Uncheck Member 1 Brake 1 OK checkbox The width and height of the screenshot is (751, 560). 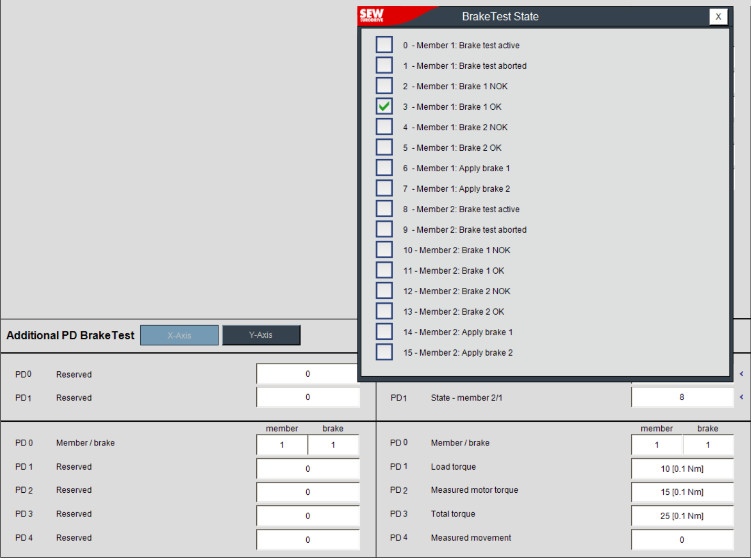coord(384,106)
